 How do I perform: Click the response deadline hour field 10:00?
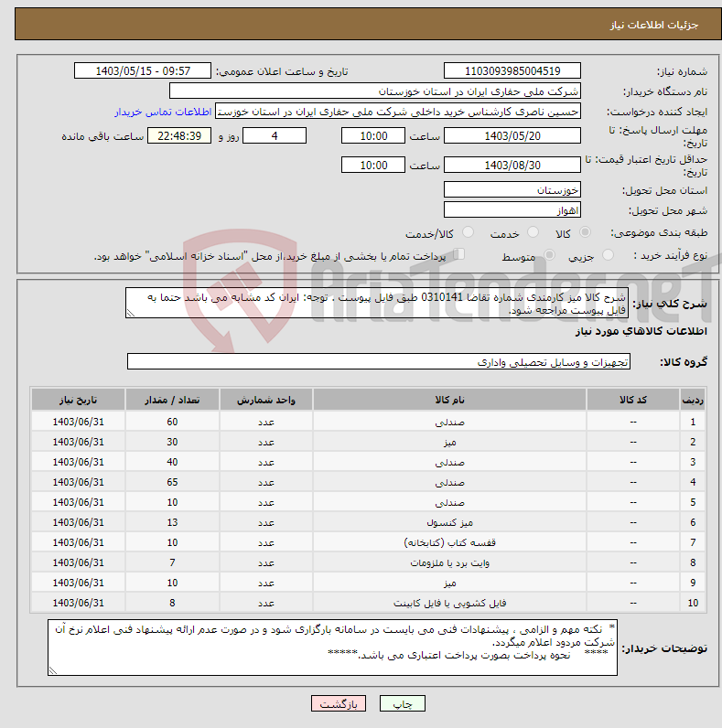click(x=373, y=135)
